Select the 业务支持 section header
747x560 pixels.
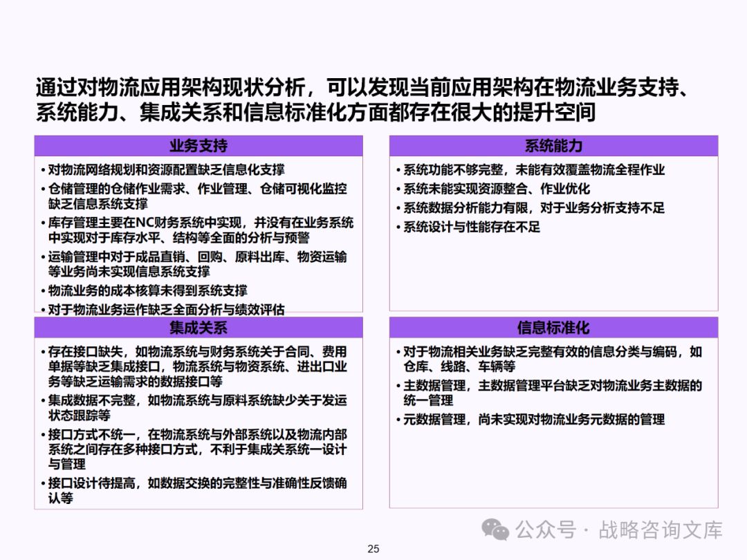pos(199,146)
